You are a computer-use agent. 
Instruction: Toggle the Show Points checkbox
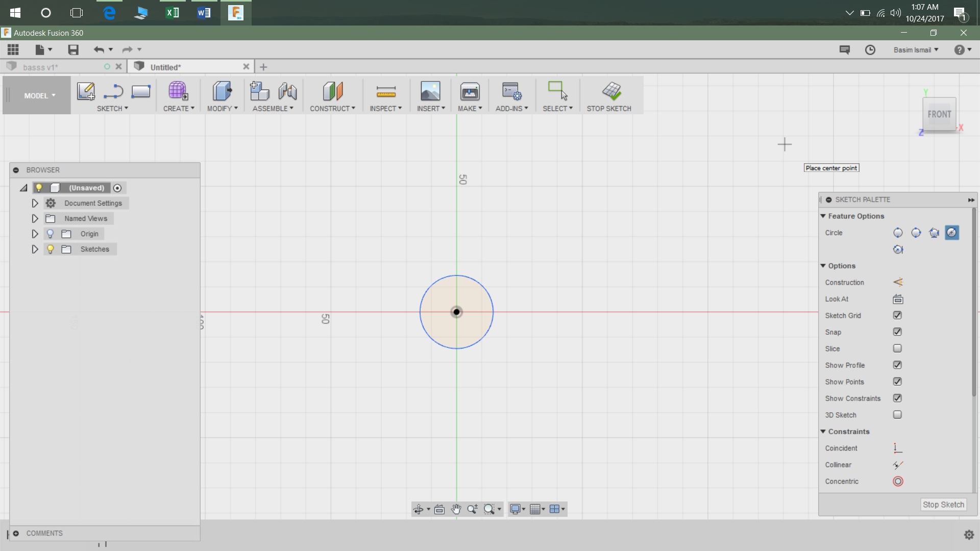pyautogui.click(x=897, y=382)
